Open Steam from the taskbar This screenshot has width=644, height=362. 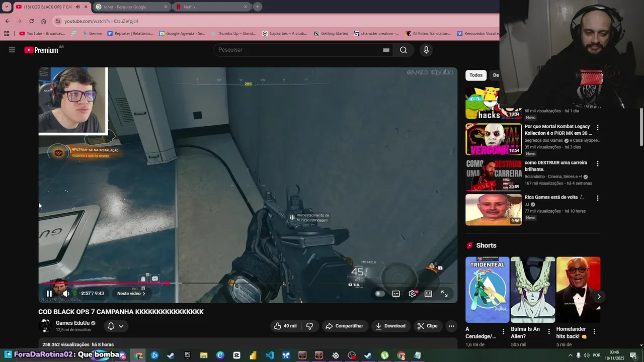(171, 355)
